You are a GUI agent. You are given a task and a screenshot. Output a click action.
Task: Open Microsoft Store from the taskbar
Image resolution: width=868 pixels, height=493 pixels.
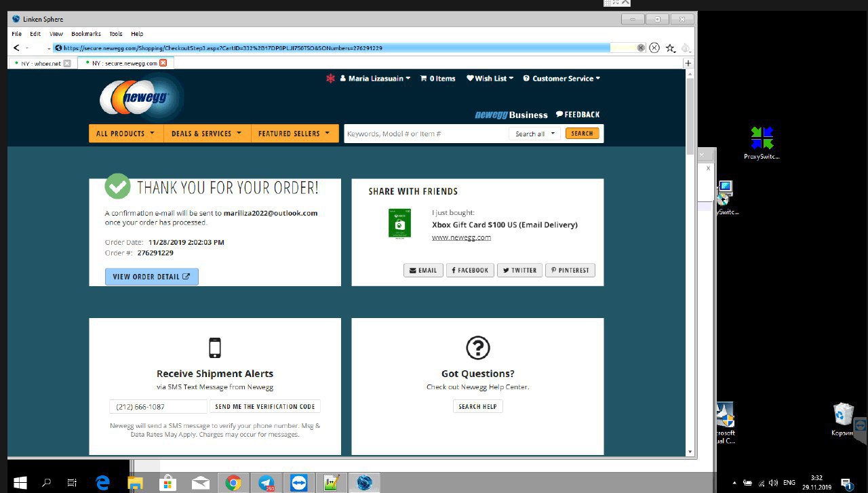167,483
